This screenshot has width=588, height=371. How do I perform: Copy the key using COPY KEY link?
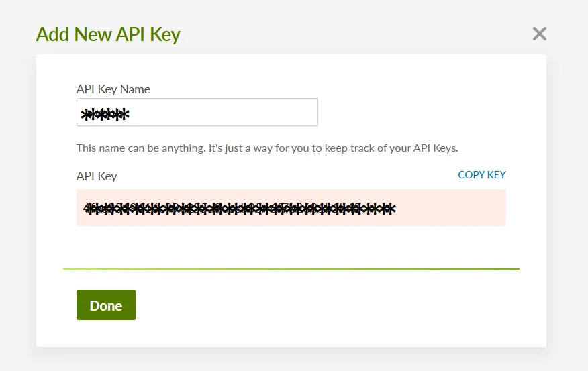click(x=482, y=174)
